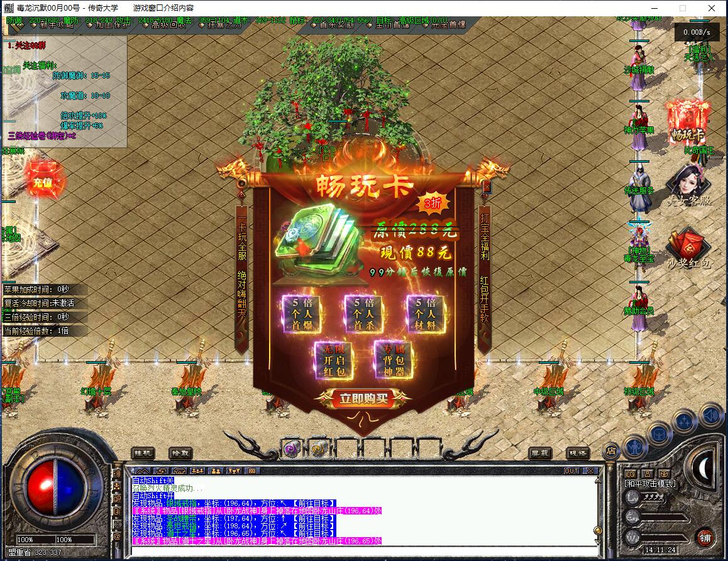Select the 无限开启红包 perk tile
Image resolution: width=728 pixels, height=561 pixels.
(x=334, y=360)
